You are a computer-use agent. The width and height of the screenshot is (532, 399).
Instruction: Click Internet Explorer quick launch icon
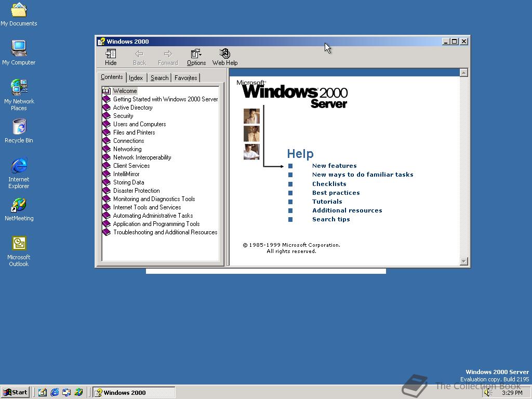coord(55,393)
